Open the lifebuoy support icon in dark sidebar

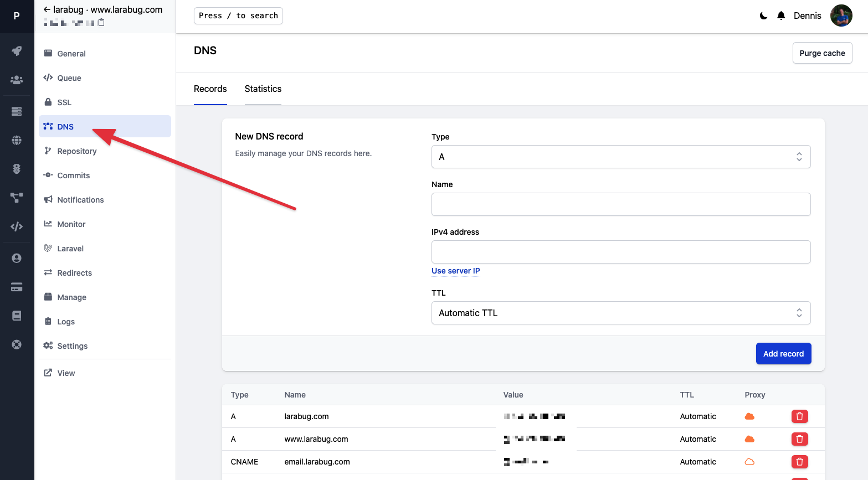pyautogui.click(x=17, y=344)
